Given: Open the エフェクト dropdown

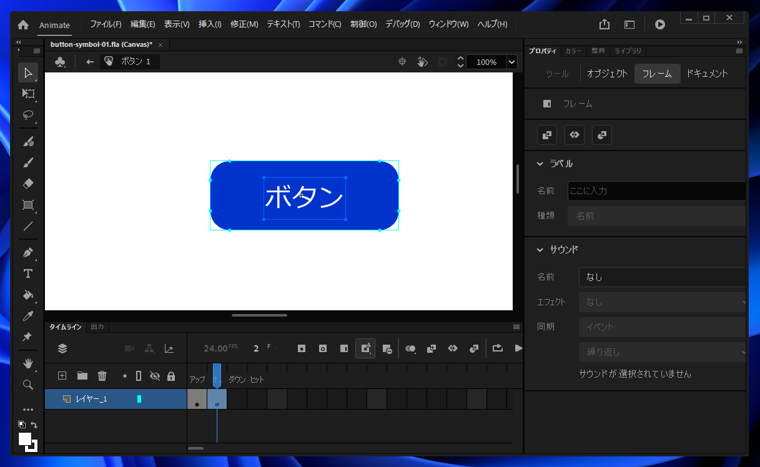Looking at the screenshot, I should 662,302.
